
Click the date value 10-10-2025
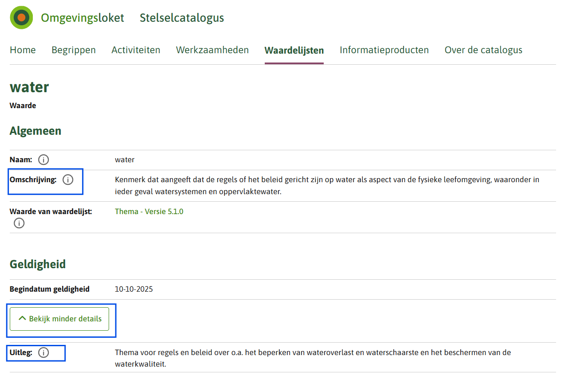tap(134, 289)
